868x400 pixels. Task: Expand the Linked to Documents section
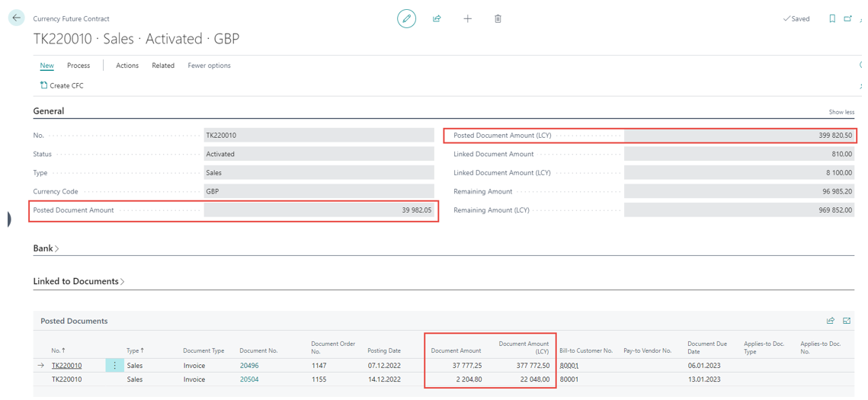point(78,281)
